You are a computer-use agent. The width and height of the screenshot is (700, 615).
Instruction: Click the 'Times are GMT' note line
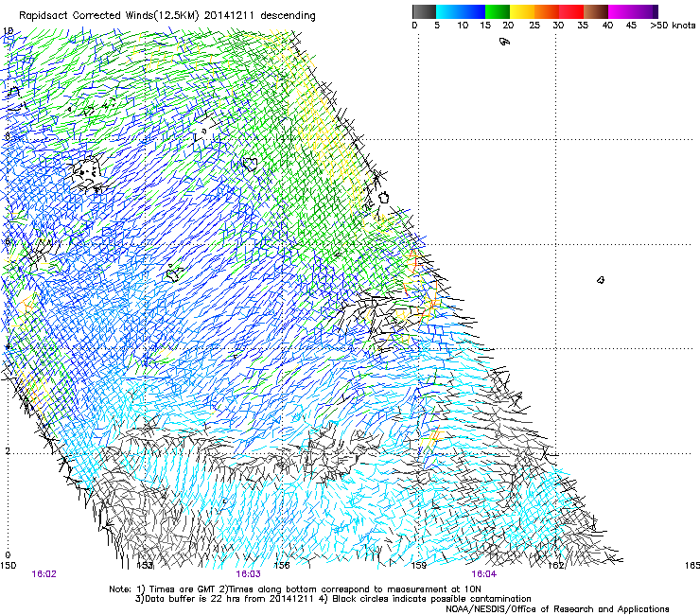(295, 589)
